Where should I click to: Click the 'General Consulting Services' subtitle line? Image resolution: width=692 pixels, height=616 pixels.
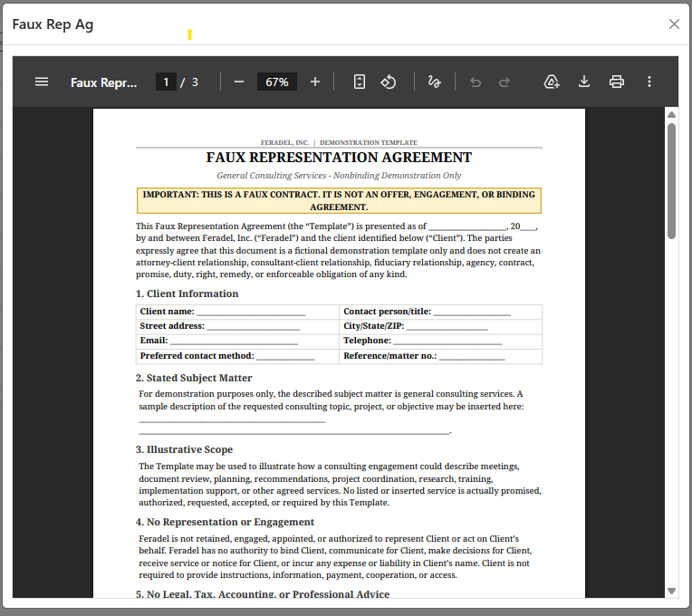click(x=339, y=176)
